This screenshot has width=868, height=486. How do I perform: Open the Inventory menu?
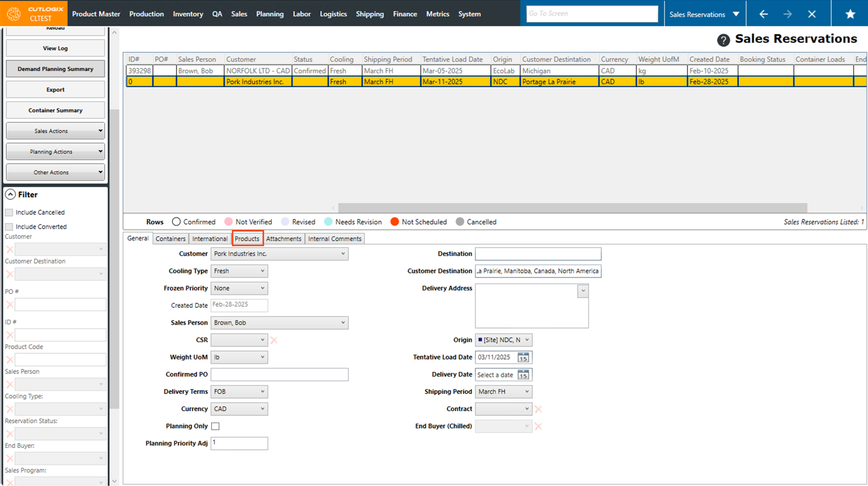click(188, 14)
